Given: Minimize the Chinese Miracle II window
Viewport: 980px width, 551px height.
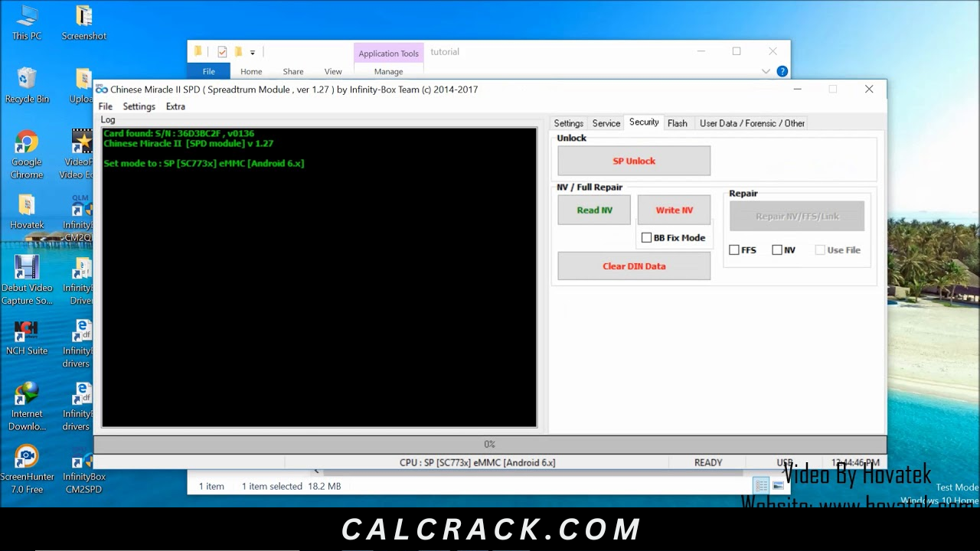Looking at the screenshot, I should [797, 90].
